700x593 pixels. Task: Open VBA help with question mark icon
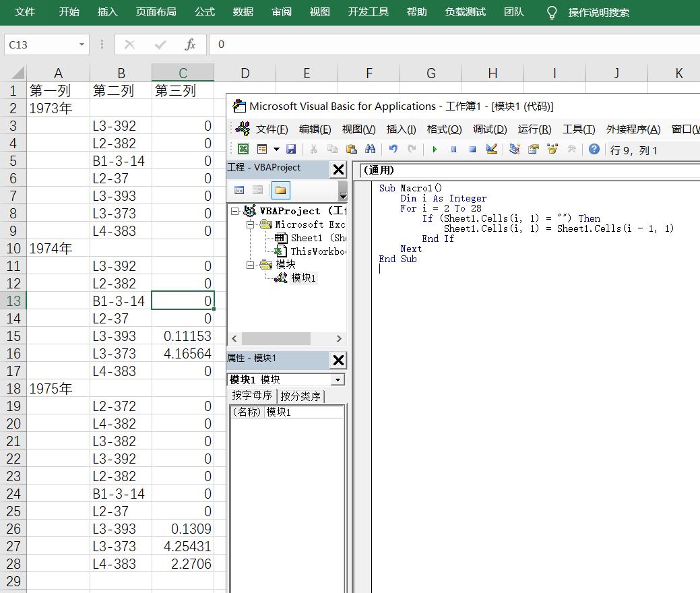pyautogui.click(x=594, y=150)
